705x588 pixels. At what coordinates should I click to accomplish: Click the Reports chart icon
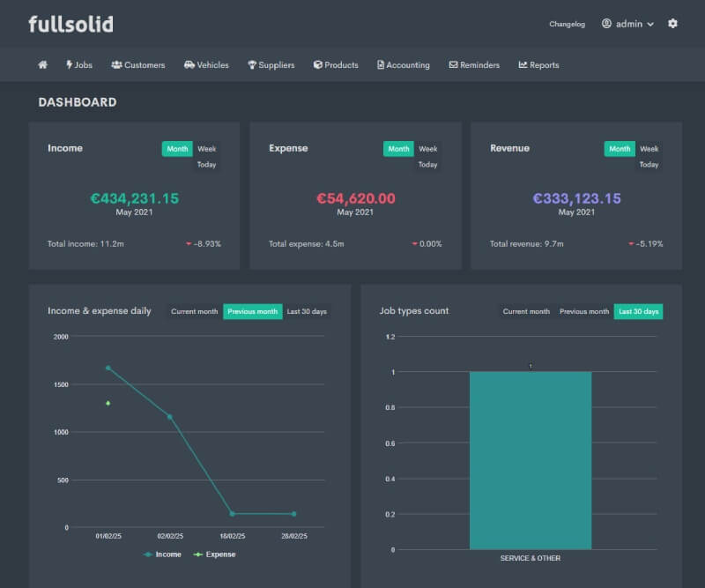point(522,64)
